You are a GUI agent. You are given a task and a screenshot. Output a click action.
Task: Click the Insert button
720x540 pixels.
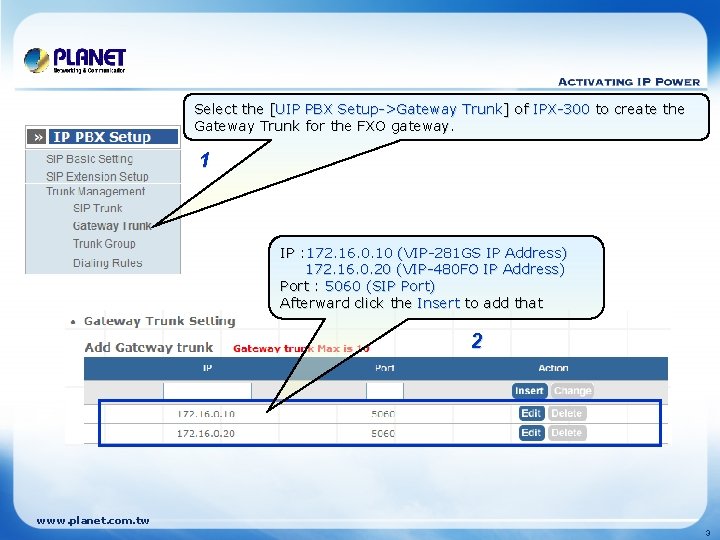tap(529, 391)
